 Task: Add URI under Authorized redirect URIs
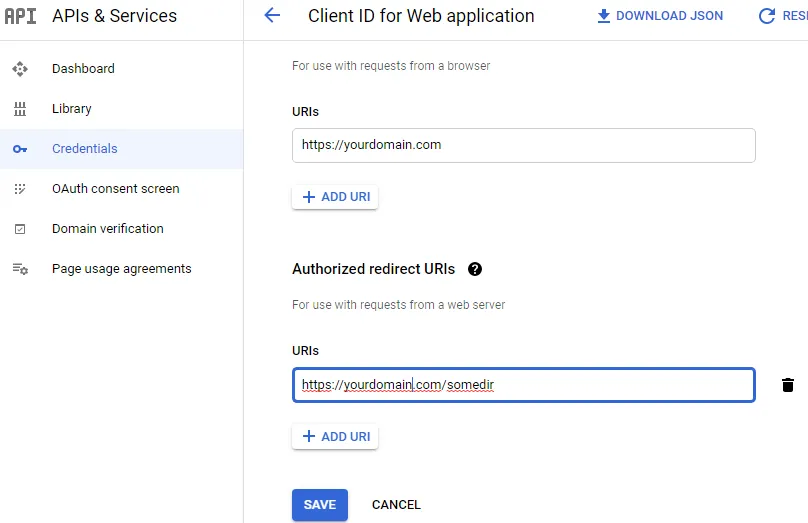click(335, 437)
